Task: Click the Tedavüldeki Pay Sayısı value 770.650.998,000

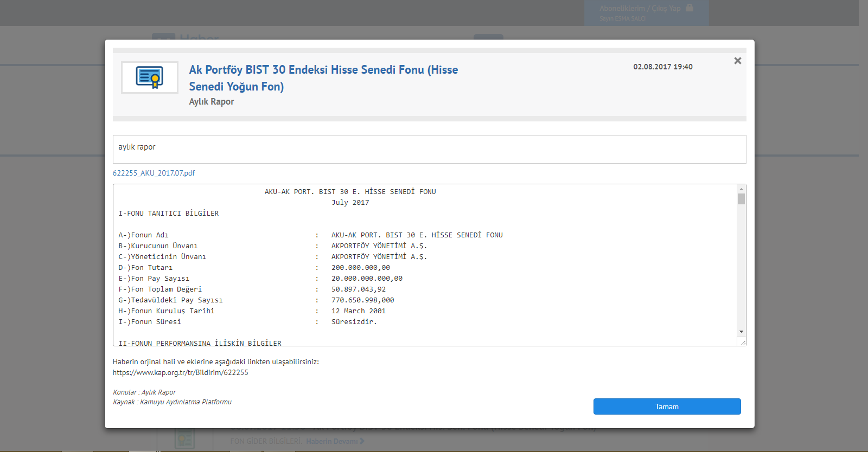Action: coord(363,300)
